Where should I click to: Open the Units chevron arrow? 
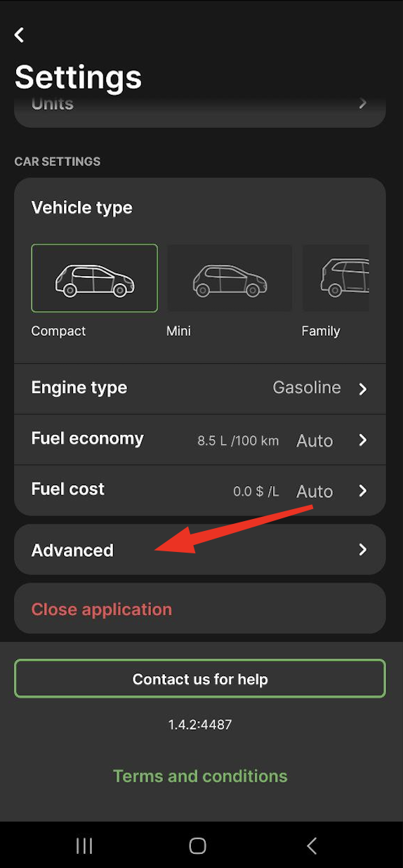[363, 103]
